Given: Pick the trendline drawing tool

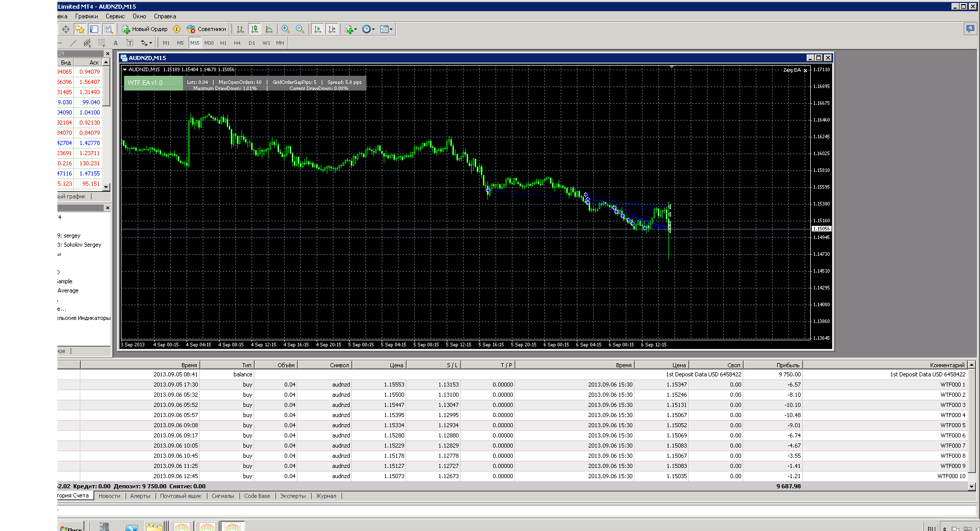Looking at the screenshot, I should (x=73, y=43).
